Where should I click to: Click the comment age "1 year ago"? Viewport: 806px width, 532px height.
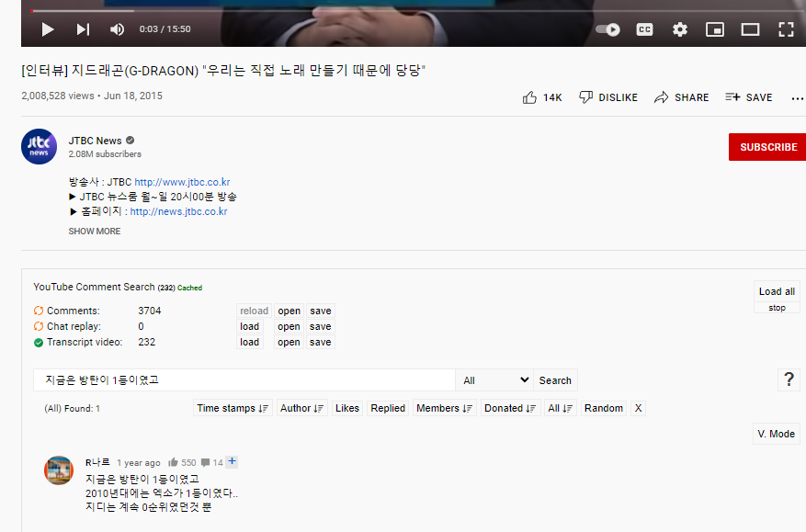tap(138, 462)
